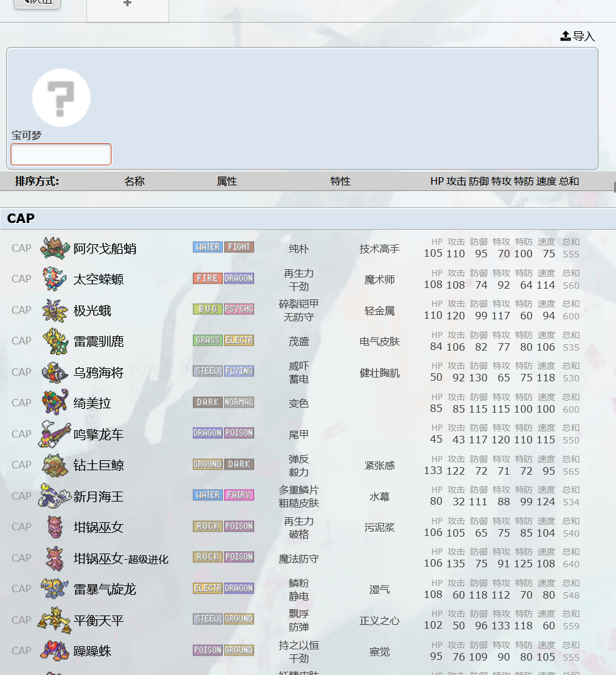Click the 乌鸦海将 sprite icon

(x=54, y=372)
